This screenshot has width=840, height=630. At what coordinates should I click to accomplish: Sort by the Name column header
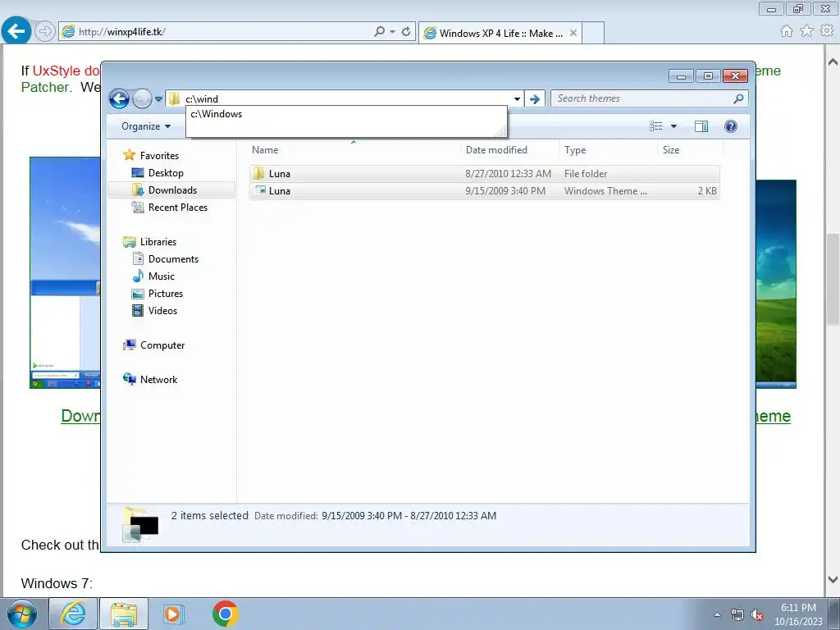click(x=354, y=150)
